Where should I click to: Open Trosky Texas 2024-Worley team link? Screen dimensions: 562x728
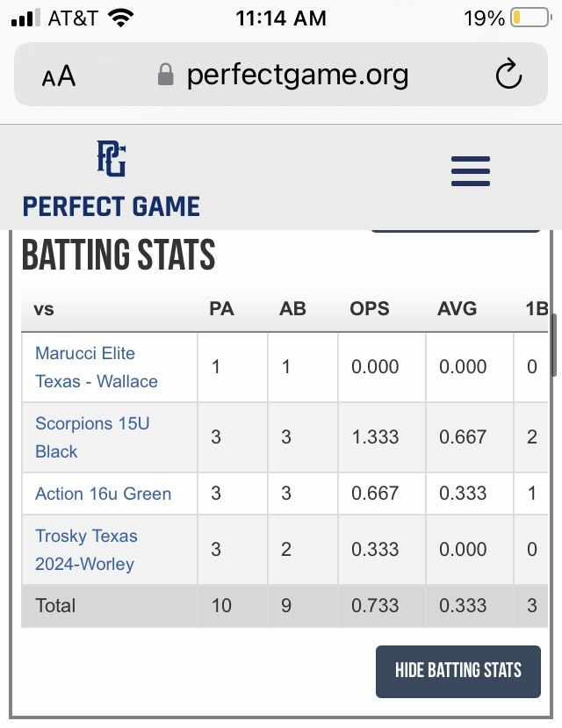(86, 550)
